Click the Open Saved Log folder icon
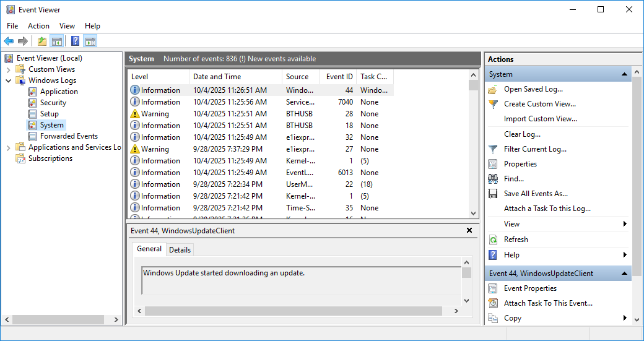Image resolution: width=644 pixels, height=341 pixels. 493,89
